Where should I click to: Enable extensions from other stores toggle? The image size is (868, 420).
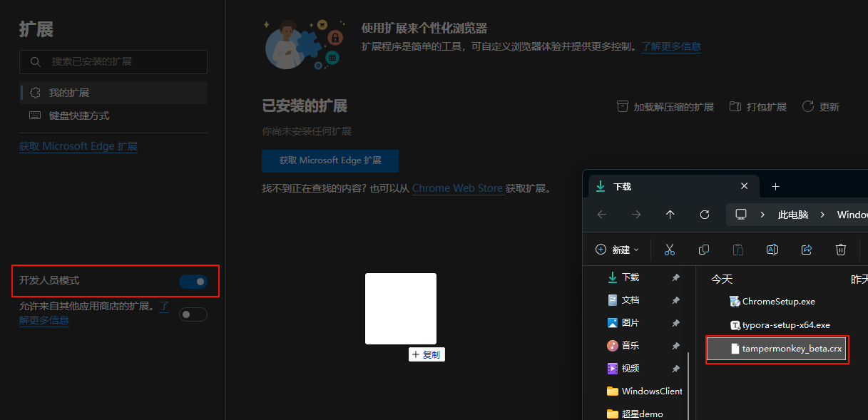click(x=193, y=314)
